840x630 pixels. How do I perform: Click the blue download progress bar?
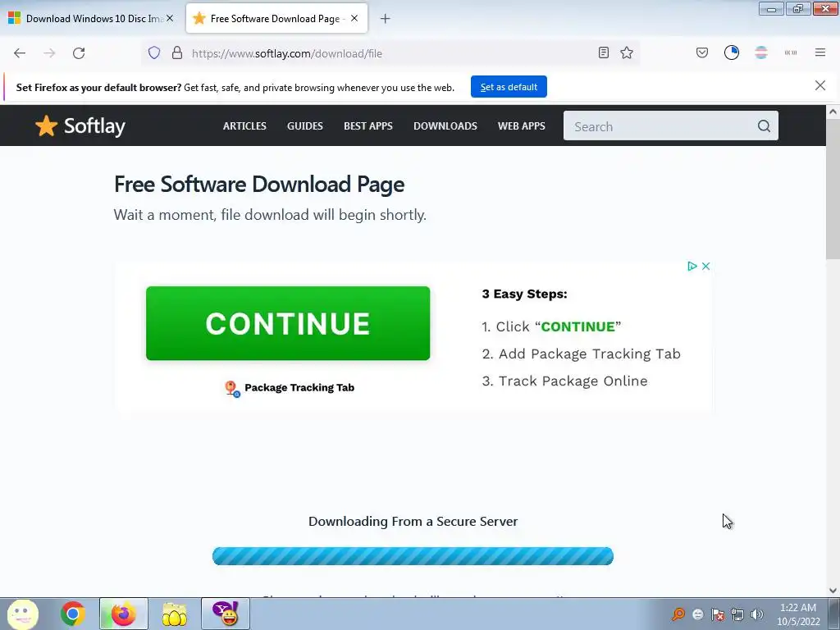point(413,556)
